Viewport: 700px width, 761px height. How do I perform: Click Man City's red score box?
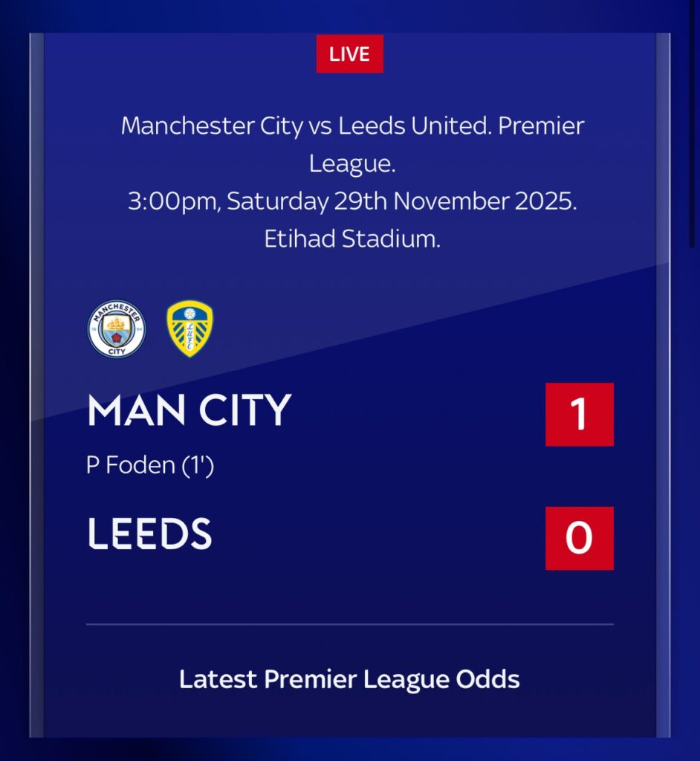pos(579,414)
